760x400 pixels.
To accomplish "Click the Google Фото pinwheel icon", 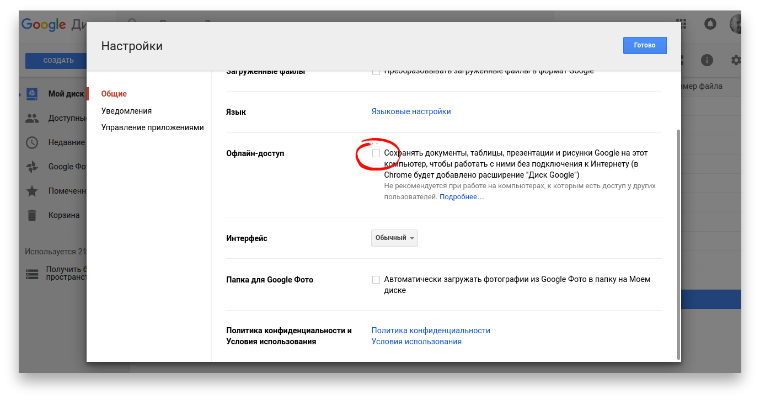I will tap(32, 167).
